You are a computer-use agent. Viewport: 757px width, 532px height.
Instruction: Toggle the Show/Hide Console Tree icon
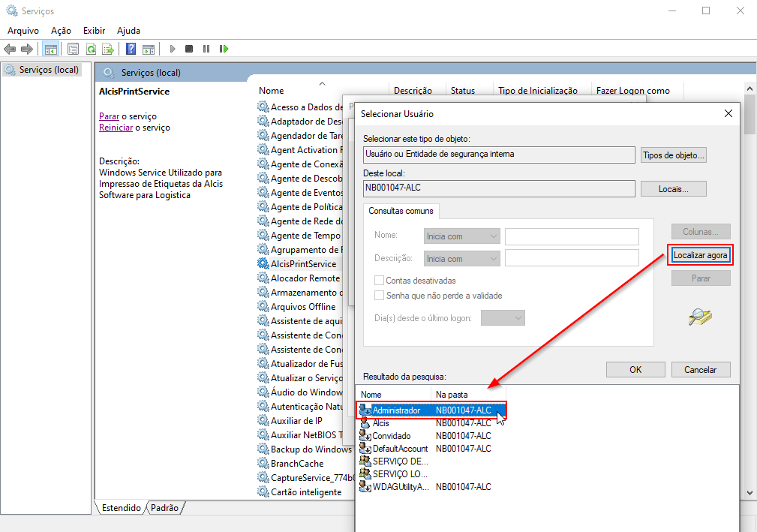[x=51, y=49]
